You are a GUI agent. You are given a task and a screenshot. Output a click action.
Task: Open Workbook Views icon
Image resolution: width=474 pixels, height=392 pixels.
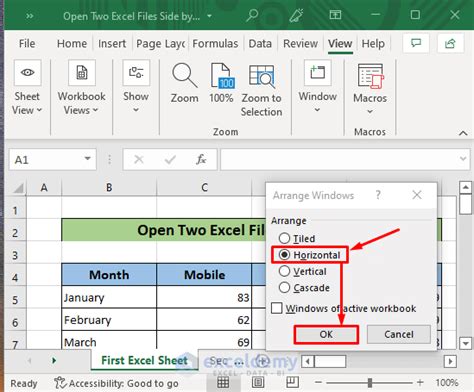pyautogui.click(x=82, y=72)
